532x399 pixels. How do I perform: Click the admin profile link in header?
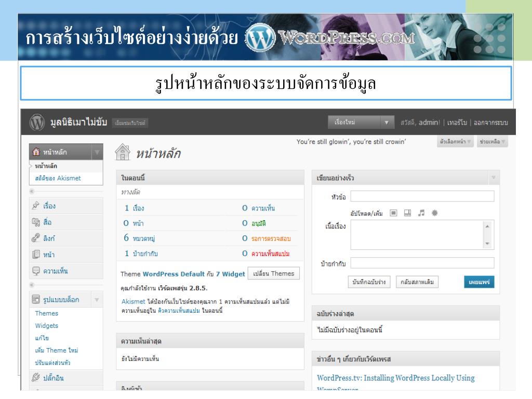429,123
